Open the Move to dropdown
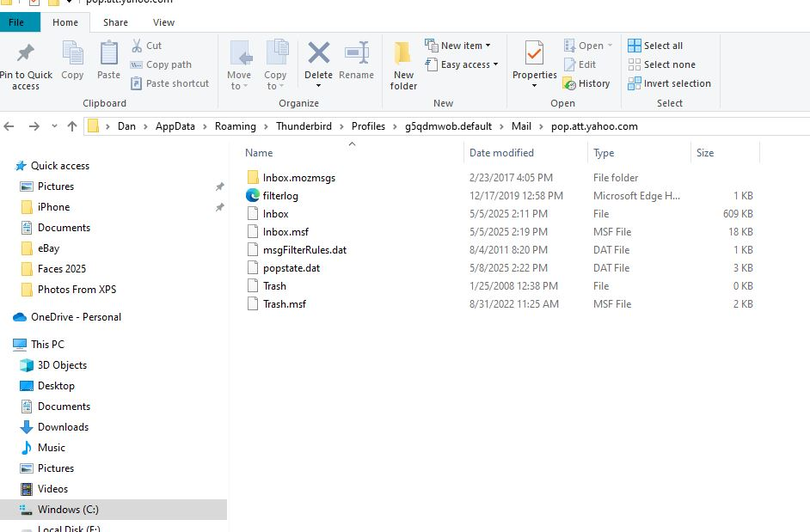 coord(240,64)
